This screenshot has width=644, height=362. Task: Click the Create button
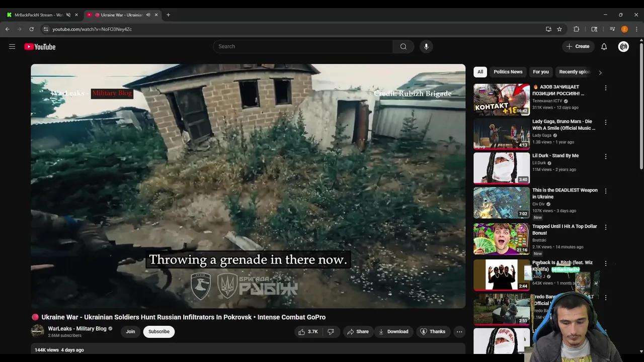pyautogui.click(x=578, y=47)
